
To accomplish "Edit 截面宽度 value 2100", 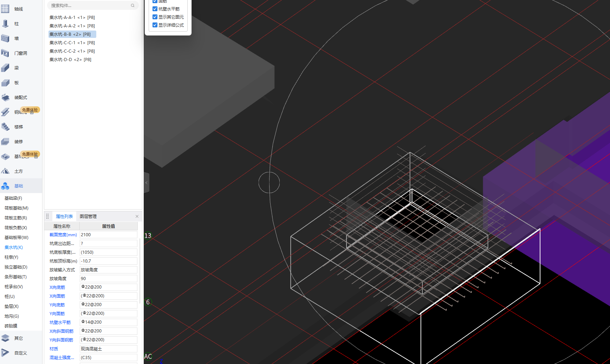I will pyautogui.click(x=108, y=235).
